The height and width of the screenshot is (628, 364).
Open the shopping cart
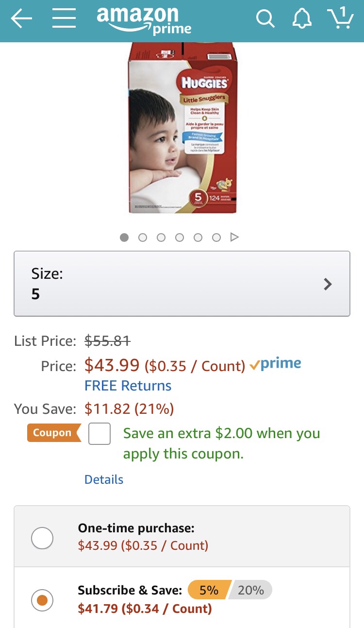(341, 18)
